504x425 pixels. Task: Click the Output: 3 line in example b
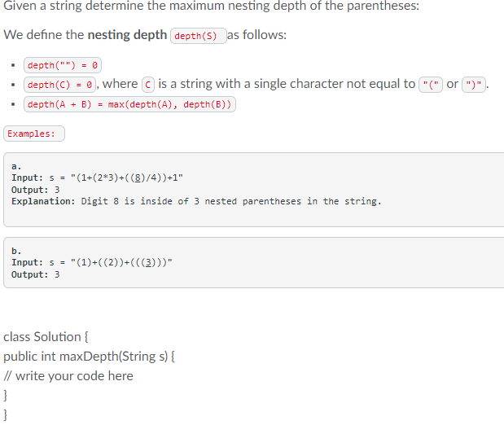35,274
